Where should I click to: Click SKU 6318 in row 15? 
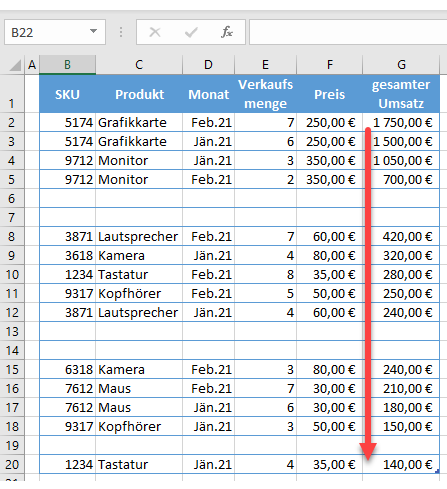68,369
